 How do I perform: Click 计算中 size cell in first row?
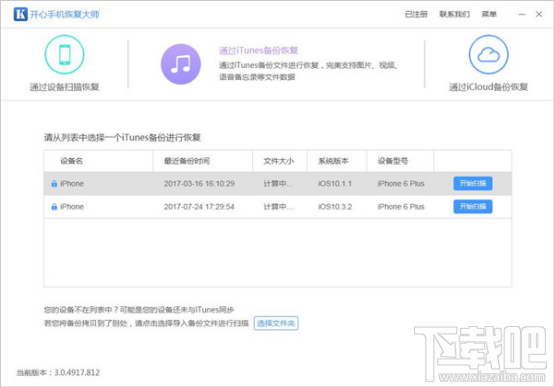[278, 183]
